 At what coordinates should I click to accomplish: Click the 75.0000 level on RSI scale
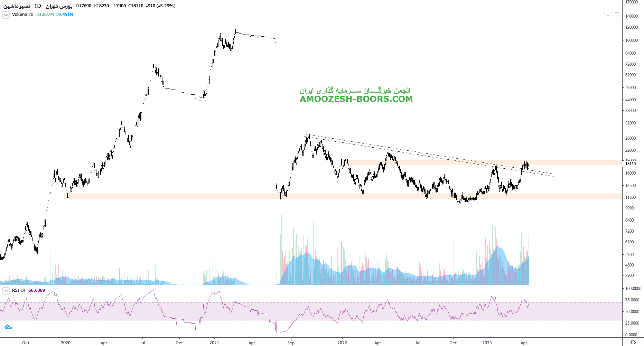tap(632, 300)
